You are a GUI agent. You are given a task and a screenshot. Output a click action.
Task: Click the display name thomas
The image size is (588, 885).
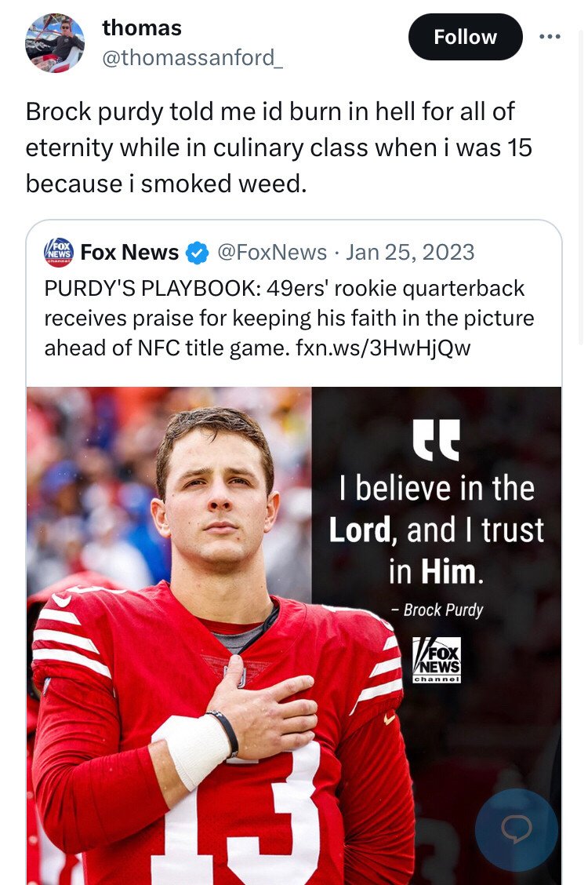pos(142,28)
